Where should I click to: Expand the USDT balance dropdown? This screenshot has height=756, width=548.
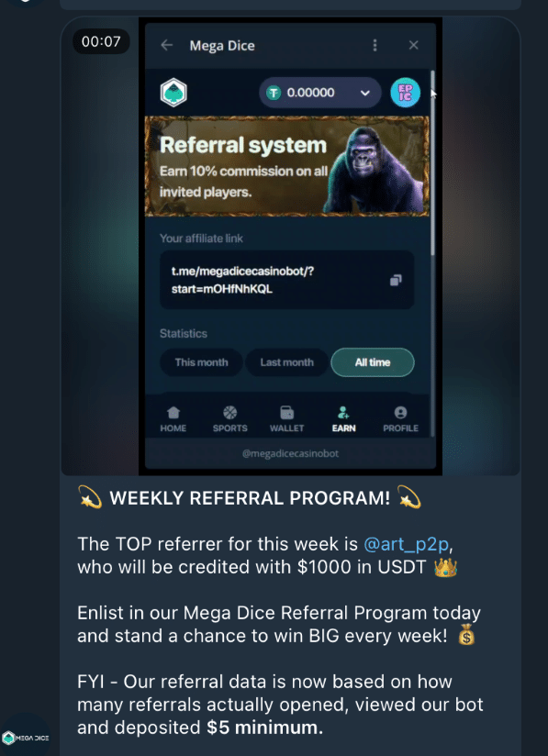click(x=365, y=93)
